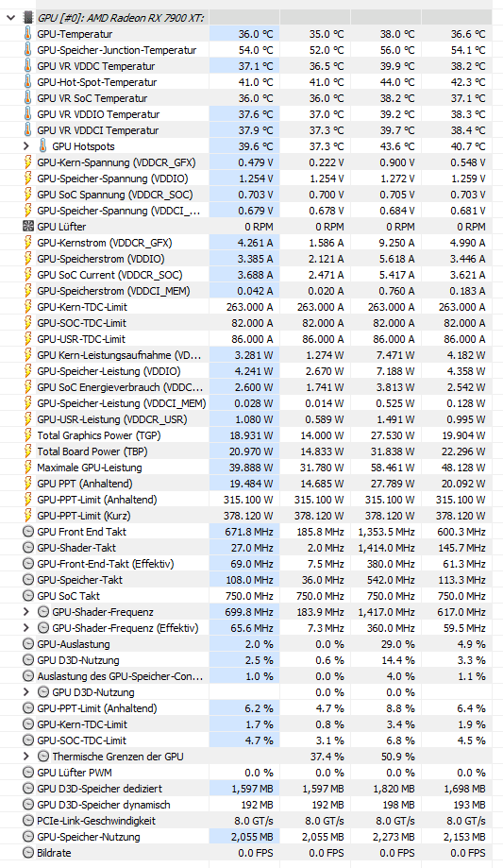The width and height of the screenshot is (503, 868).
Task: Select the GPU-Temperatur sensor label
Action: coord(75,34)
